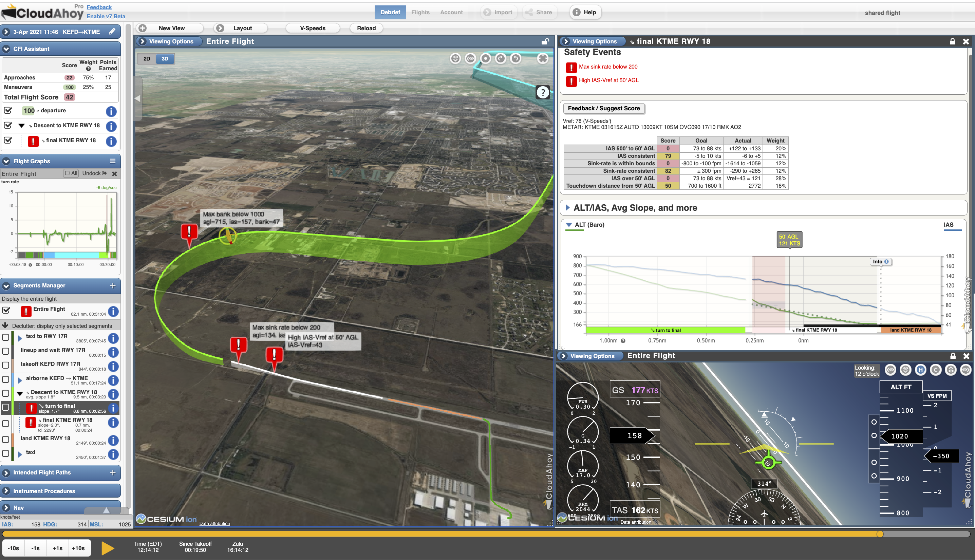
Task: Click the fullscreen crosshair icon on the 3D map
Action: coord(543,58)
